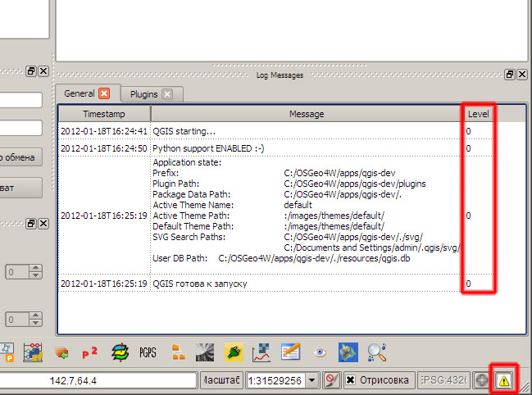532x395 pixels.
Task: Click the stop rendering icon in status bar
Action: click(332, 380)
